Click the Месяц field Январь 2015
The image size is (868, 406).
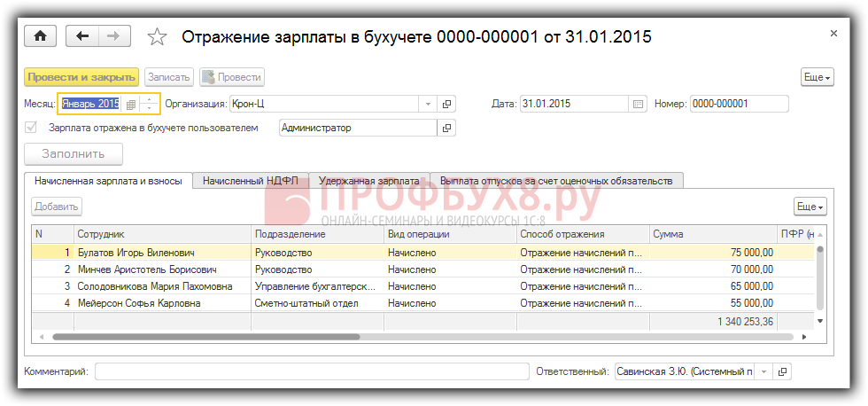[90, 104]
